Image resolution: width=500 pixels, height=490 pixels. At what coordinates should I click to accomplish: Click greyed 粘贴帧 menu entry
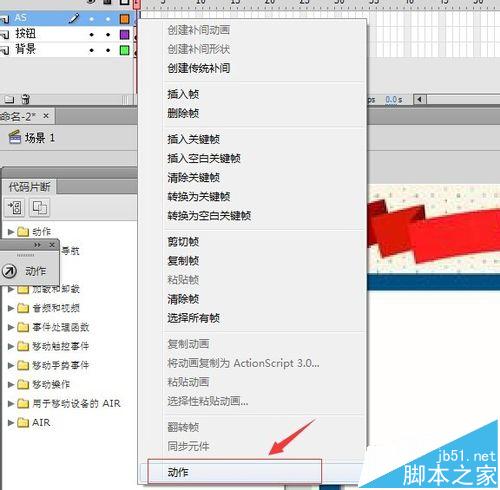(183, 280)
